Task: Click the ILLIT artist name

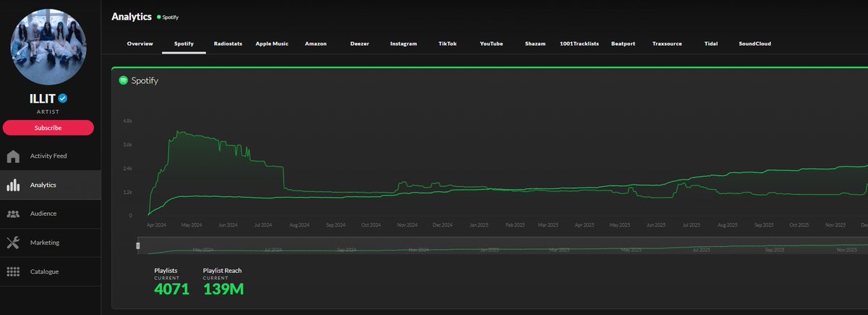Action: (42, 98)
